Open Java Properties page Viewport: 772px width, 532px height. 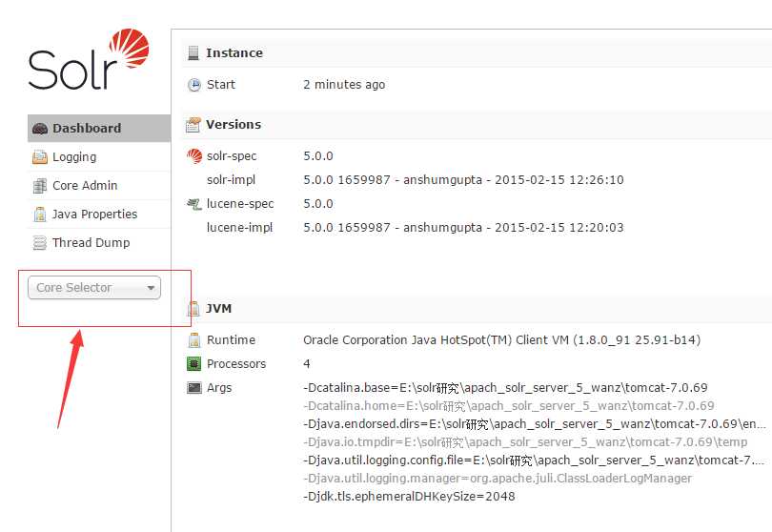(99, 215)
